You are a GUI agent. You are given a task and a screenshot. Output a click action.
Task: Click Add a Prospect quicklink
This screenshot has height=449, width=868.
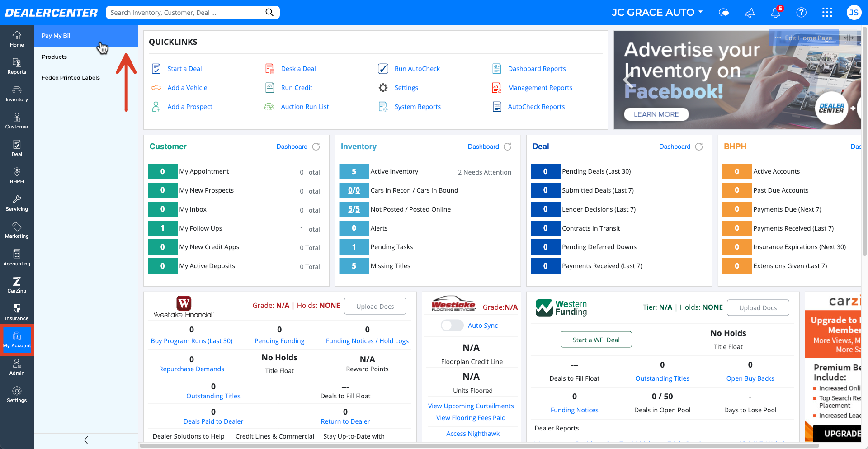click(x=190, y=107)
